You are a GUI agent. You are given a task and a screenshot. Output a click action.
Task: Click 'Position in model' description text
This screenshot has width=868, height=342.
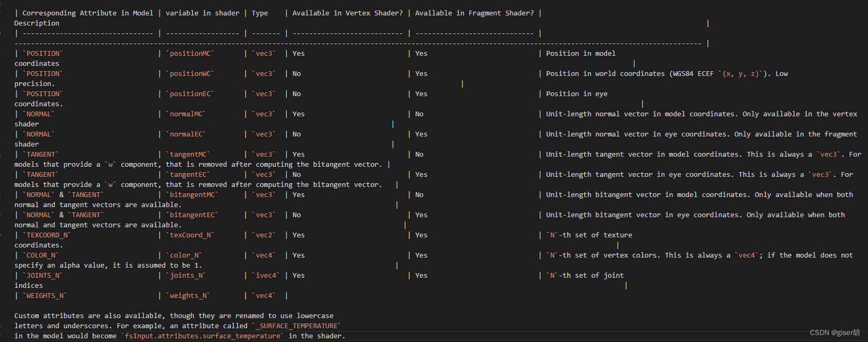[x=581, y=53]
